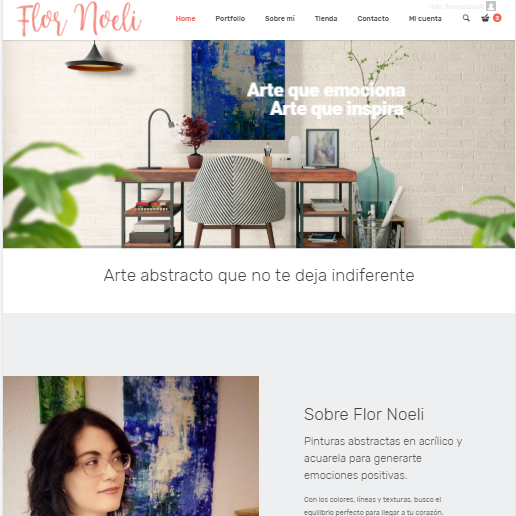Go to the Portfolio page
Image resolution: width=516 pixels, height=516 pixels.
click(x=230, y=19)
